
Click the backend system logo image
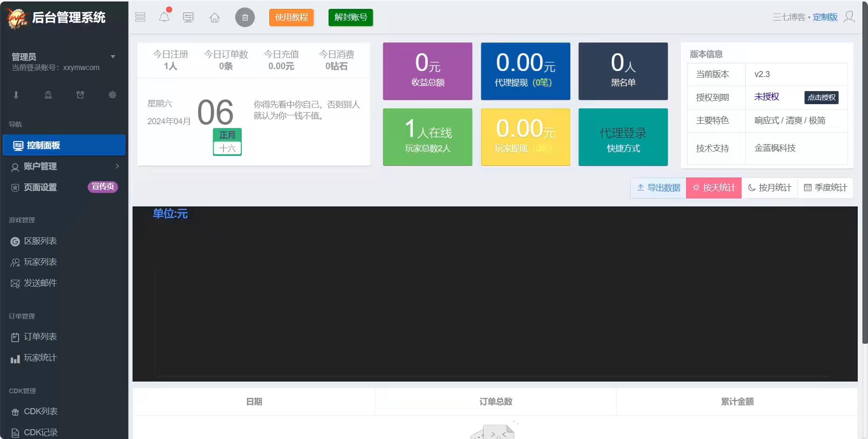(17, 18)
